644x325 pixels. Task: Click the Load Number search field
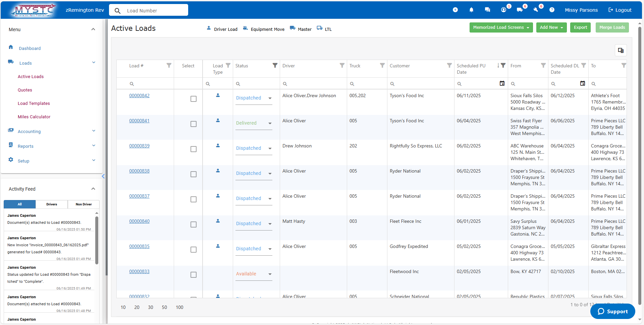pyautogui.click(x=154, y=10)
